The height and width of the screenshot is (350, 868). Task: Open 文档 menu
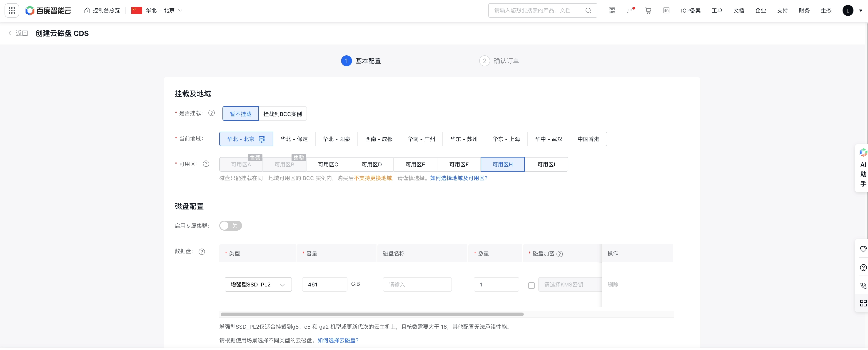pyautogui.click(x=739, y=10)
